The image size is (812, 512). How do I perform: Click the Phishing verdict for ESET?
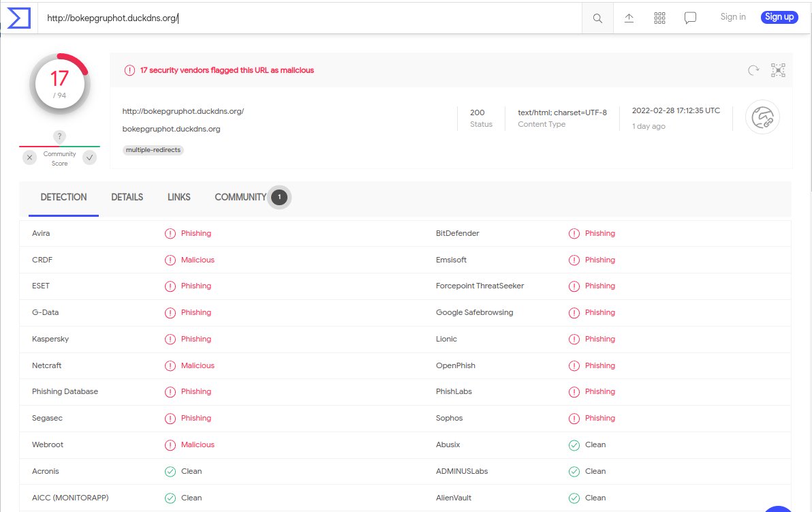(x=196, y=286)
